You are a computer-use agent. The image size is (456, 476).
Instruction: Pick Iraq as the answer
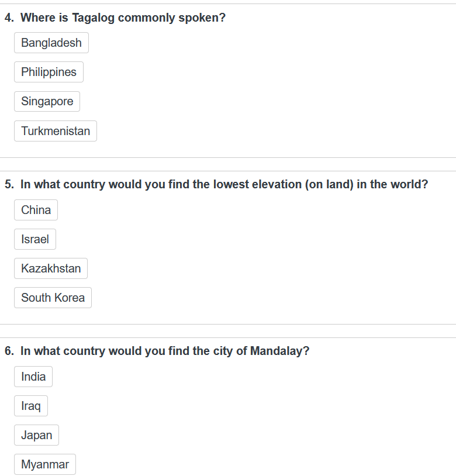[31, 406]
